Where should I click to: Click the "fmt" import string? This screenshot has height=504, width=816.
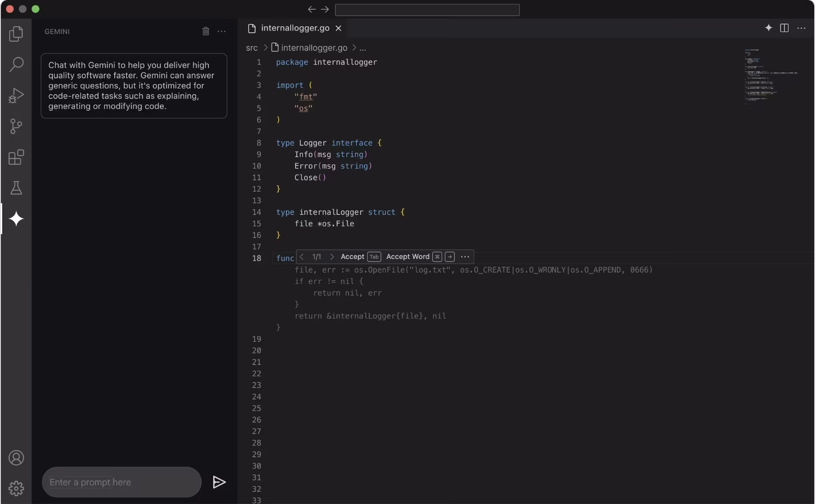pos(306,97)
